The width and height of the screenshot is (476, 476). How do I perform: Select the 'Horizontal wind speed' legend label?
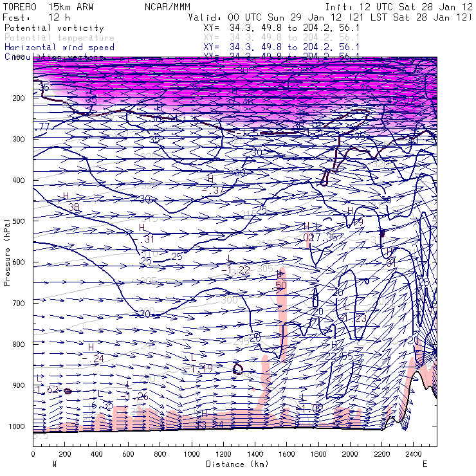[59, 48]
